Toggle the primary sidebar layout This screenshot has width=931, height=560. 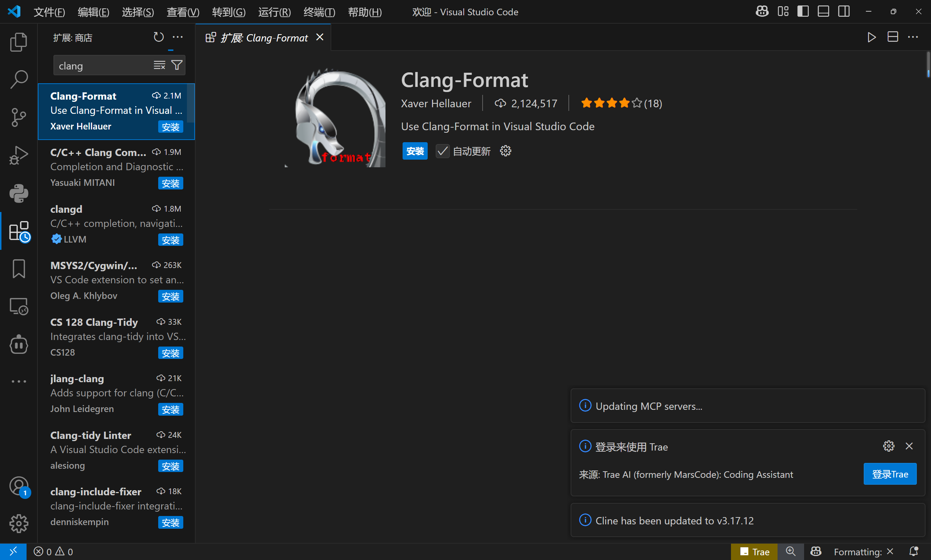point(803,12)
